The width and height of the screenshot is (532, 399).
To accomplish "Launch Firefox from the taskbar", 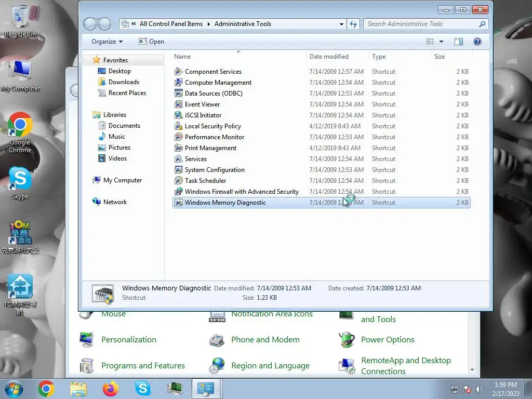I will (111, 389).
